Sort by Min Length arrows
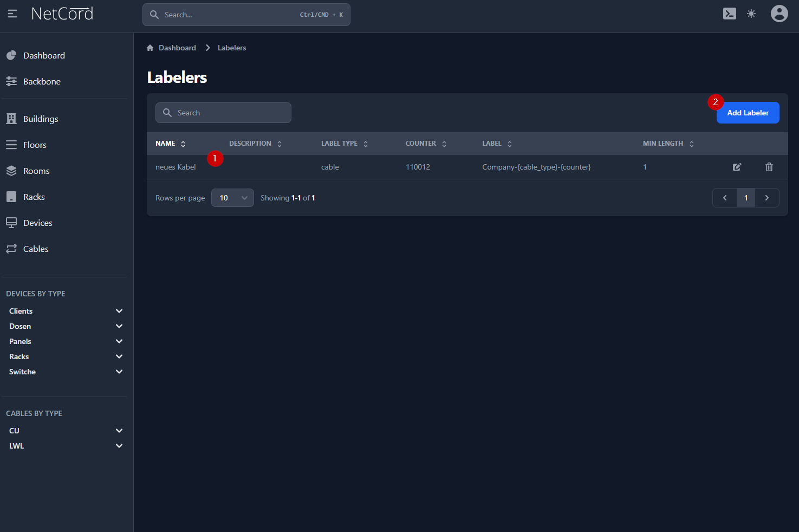Image resolution: width=799 pixels, height=532 pixels. coord(692,144)
